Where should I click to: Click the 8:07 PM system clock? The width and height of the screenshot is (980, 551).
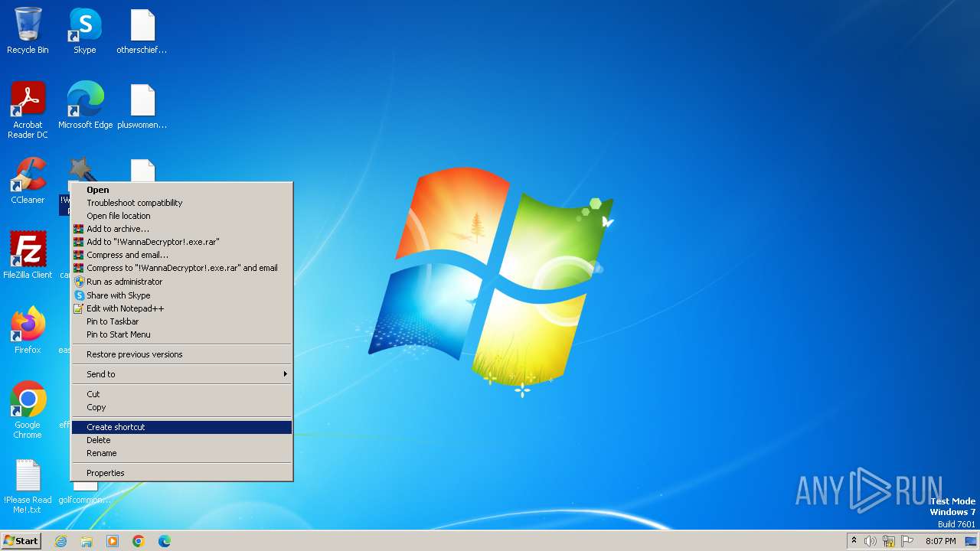940,541
